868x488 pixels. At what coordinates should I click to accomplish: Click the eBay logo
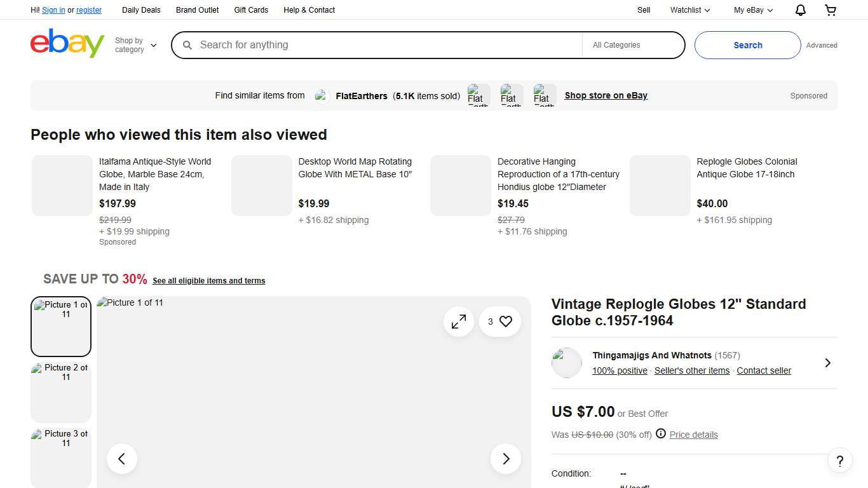(x=67, y=44)
